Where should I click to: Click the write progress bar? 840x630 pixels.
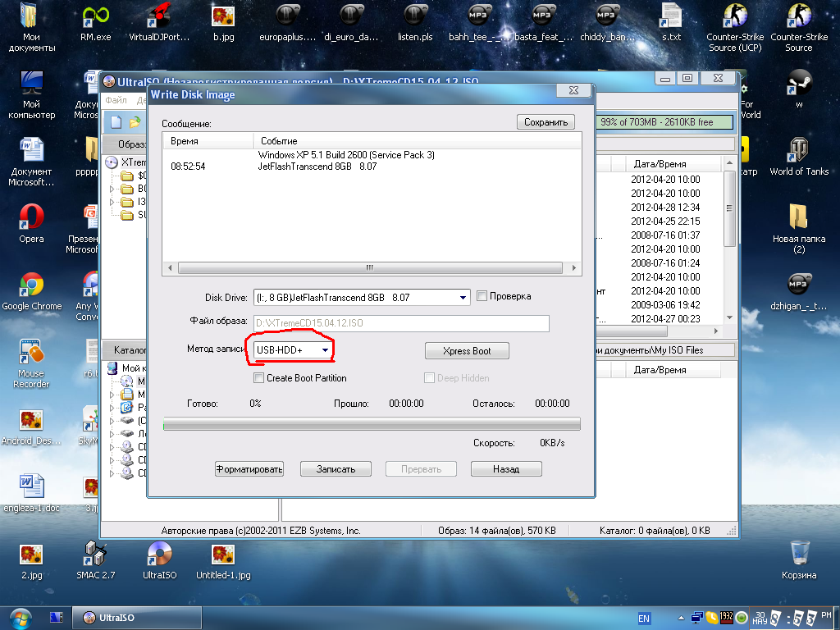tap(372, 424)
